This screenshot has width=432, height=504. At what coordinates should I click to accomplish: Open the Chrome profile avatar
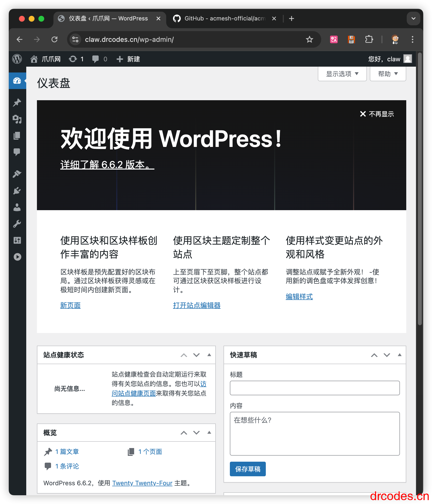pyautogui.click(x=395, y=39)
